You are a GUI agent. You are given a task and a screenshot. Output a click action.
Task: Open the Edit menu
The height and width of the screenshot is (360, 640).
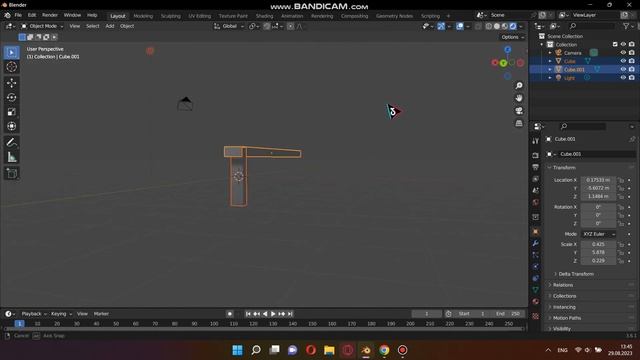[32, 15]
